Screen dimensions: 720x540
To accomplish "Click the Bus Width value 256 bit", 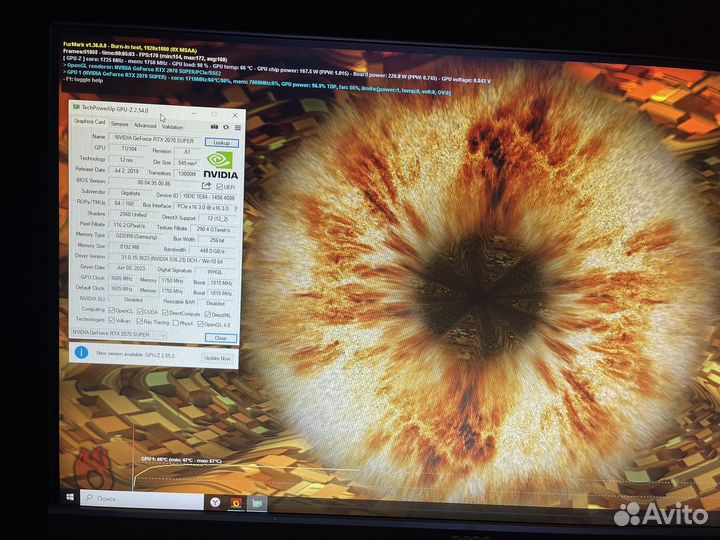I will [217, 240].
